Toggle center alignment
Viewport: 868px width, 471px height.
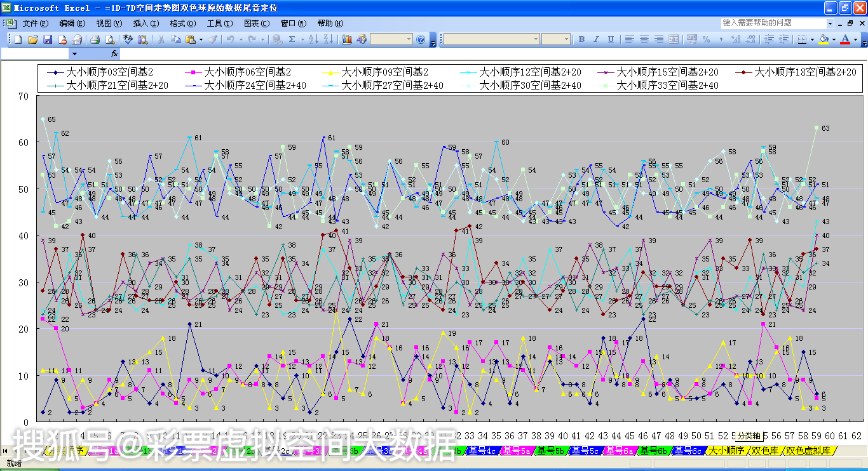point(644,39)
